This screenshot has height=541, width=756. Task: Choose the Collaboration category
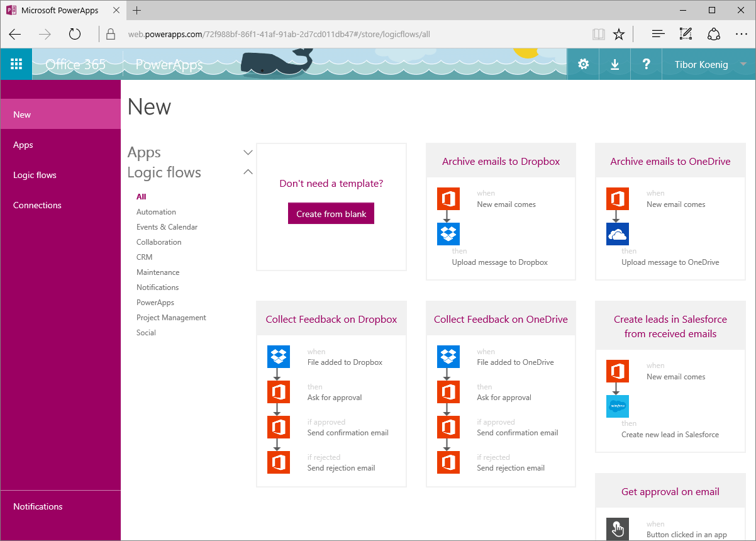click(159, 242)
